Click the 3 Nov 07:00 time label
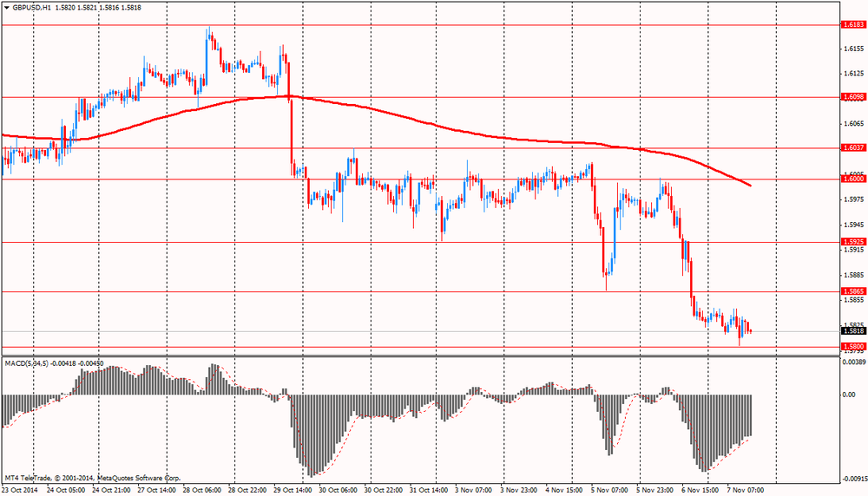This screenshot has height=496, width=868. pos(473,490)
